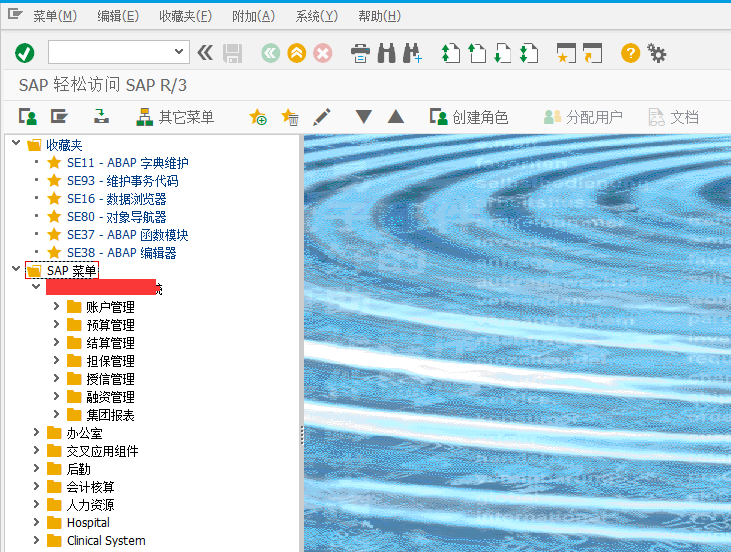This screenshot has width=731, height=552.
Task: Select the 会计核算 folder
Action: tap(90, 487)
